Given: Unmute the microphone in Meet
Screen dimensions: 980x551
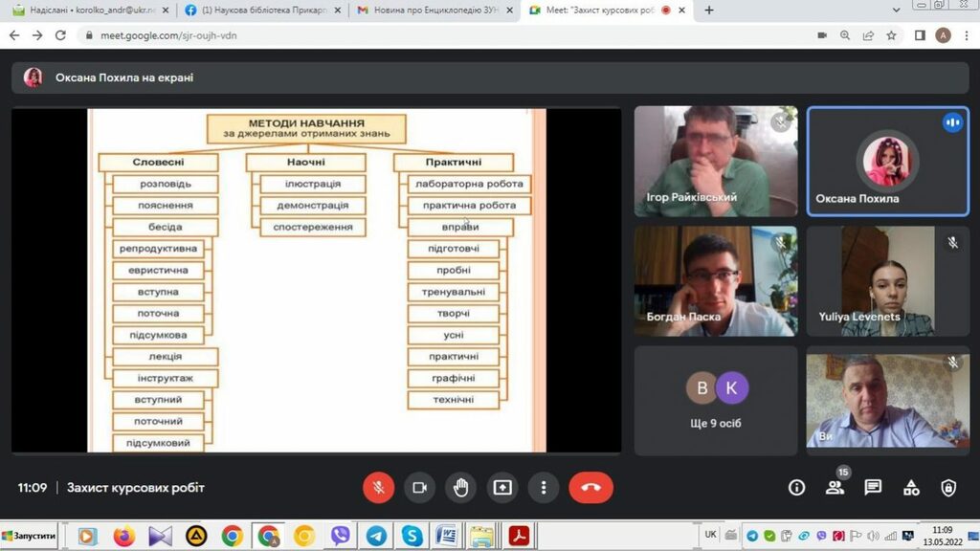Looking at the screenshot, I should (378, 488).
